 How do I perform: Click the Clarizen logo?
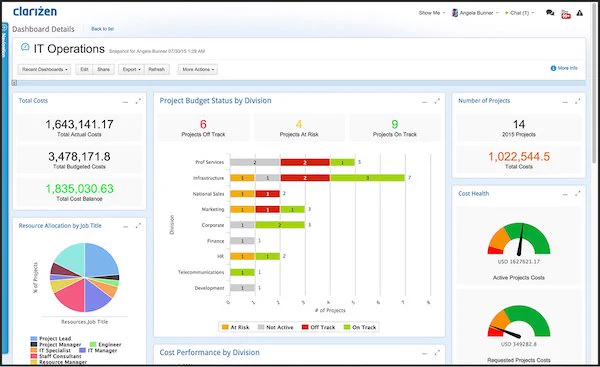(35, 12)
